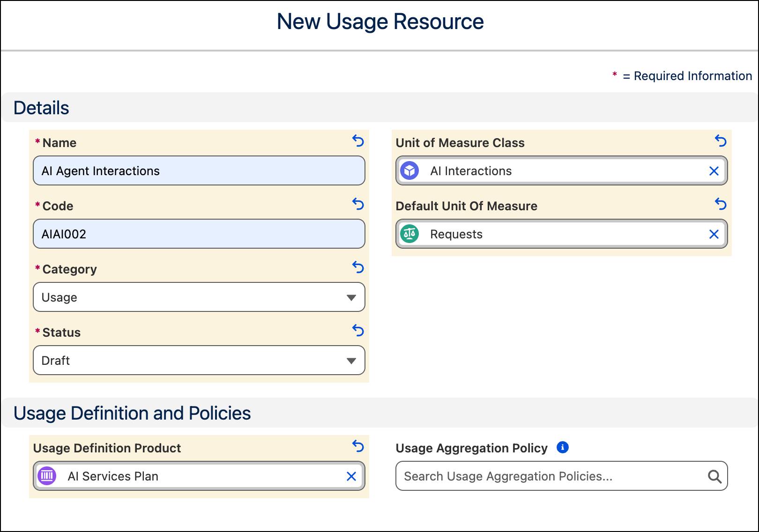
Task: Revert the Status field value
Action: (358, 330)
